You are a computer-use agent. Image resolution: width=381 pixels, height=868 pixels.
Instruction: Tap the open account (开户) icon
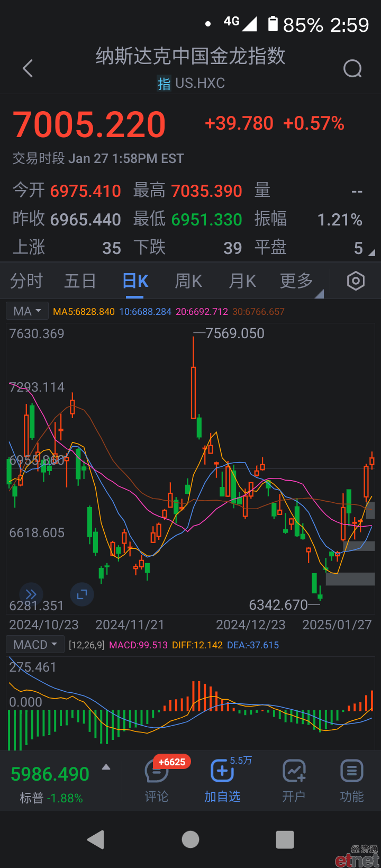[294, 771]
